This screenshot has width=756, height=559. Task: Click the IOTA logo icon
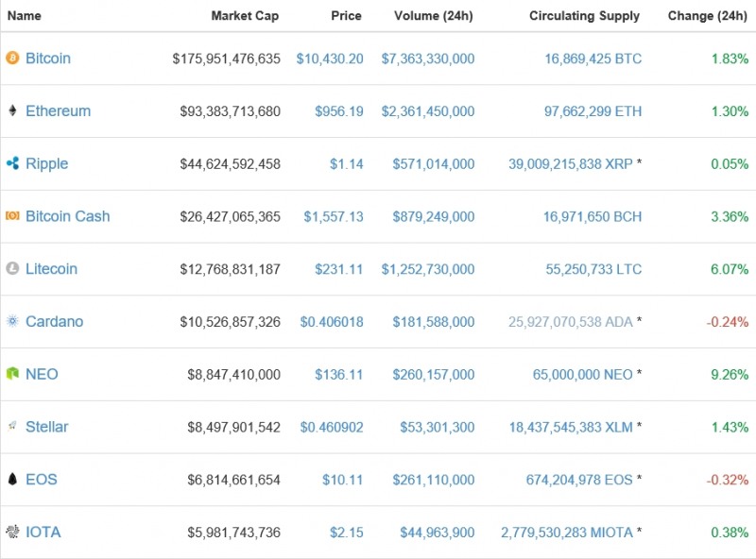pos(12,533)
